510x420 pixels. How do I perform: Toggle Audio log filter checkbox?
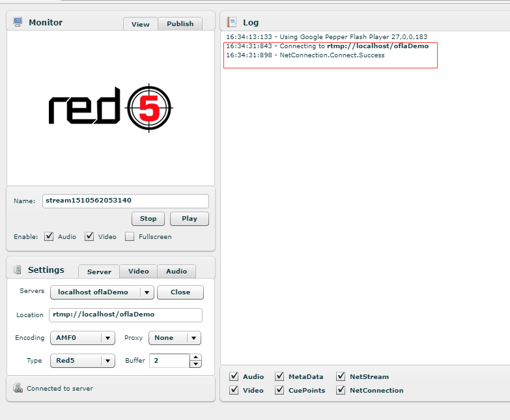point(234,376)
